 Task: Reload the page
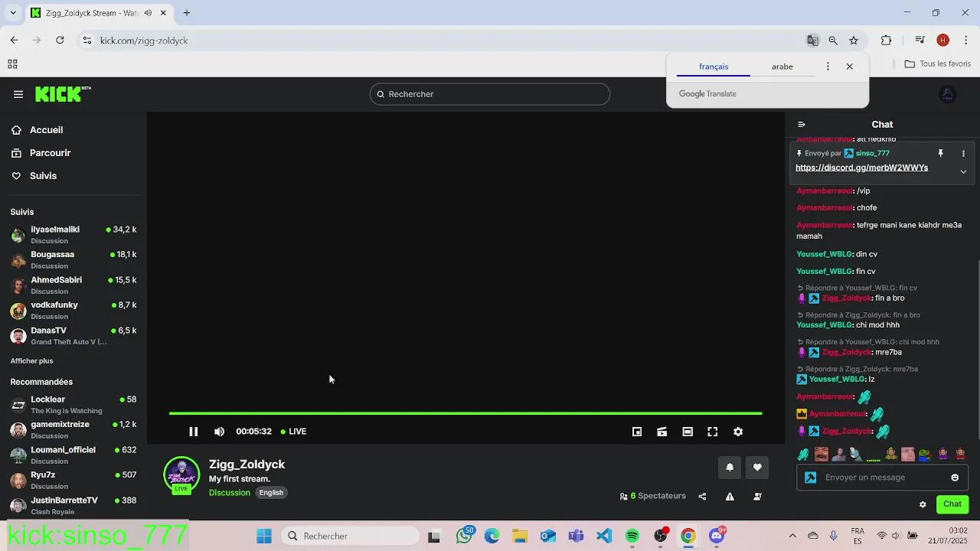tap(60, 41)
